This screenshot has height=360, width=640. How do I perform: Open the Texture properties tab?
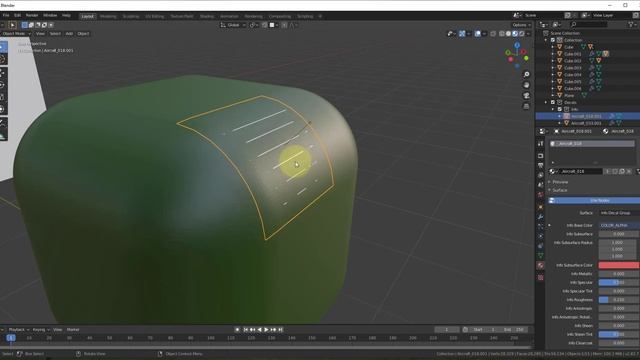click(540, 278)
